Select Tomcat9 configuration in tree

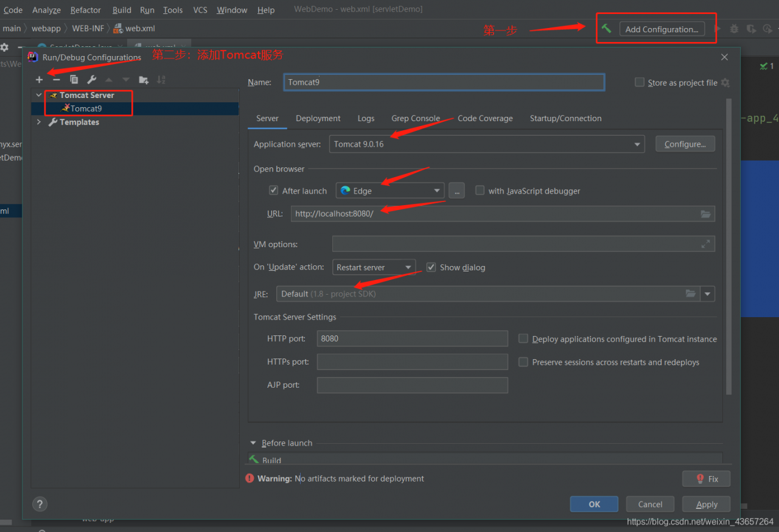[86, 108]
